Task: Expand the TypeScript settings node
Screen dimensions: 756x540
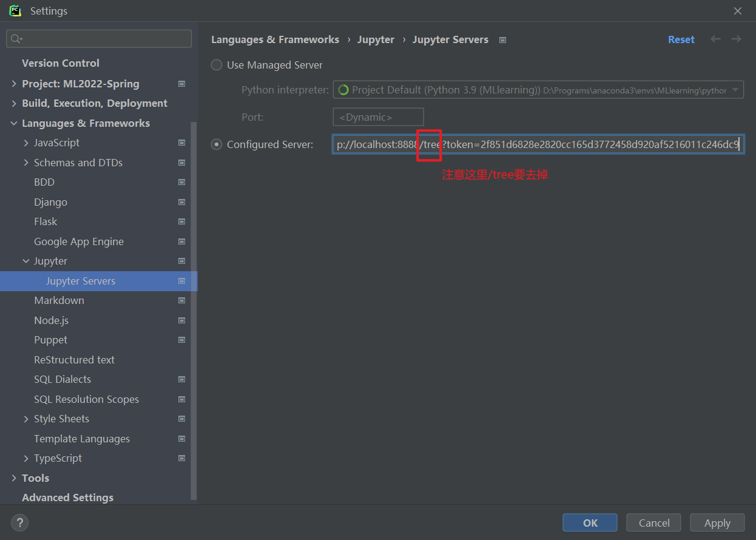Action: tap(26, 459)
